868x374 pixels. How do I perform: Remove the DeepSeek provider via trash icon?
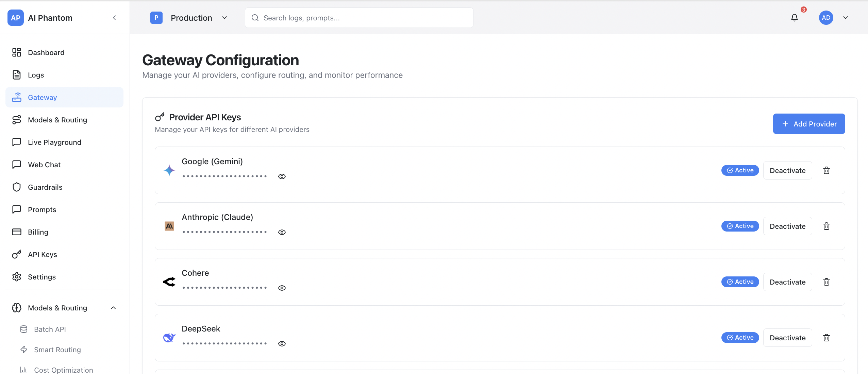827,338
